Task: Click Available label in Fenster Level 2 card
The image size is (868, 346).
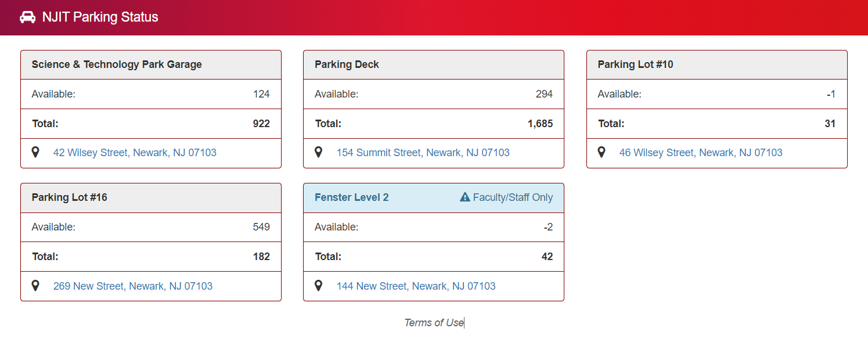Action: pyautogui.click(x=337, y=227)
